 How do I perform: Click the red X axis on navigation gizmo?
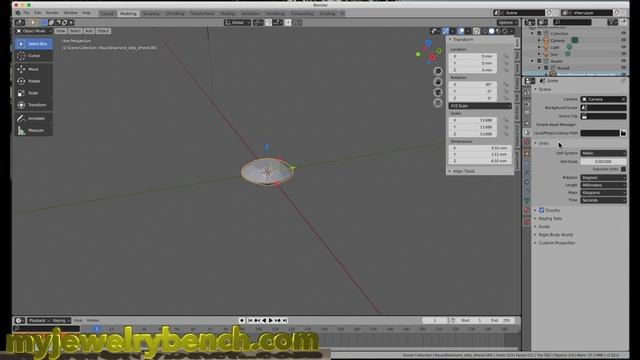click(x=432, y=57)
